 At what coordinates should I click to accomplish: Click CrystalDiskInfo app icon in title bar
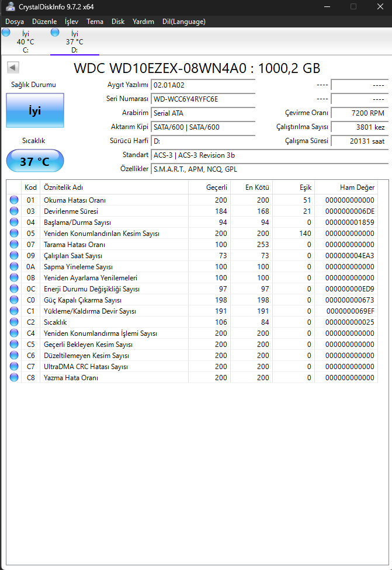coord(10,6)
